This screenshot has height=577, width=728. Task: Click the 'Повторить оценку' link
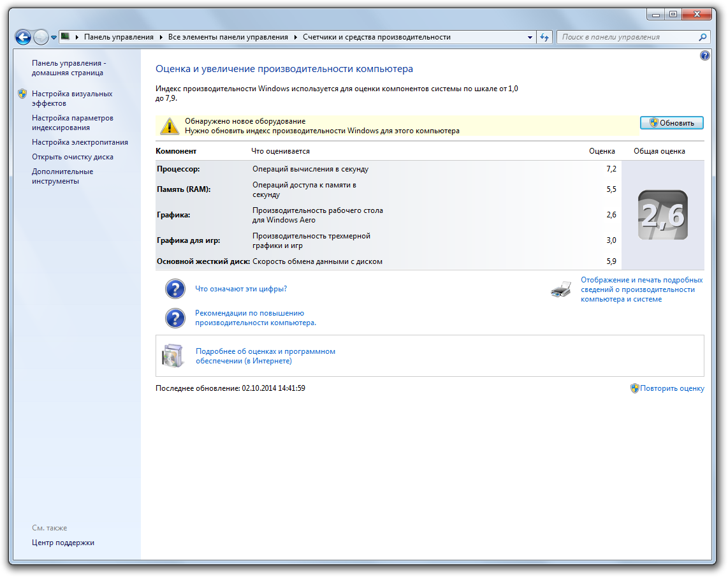pyautogui.click(x=672, y=388)
